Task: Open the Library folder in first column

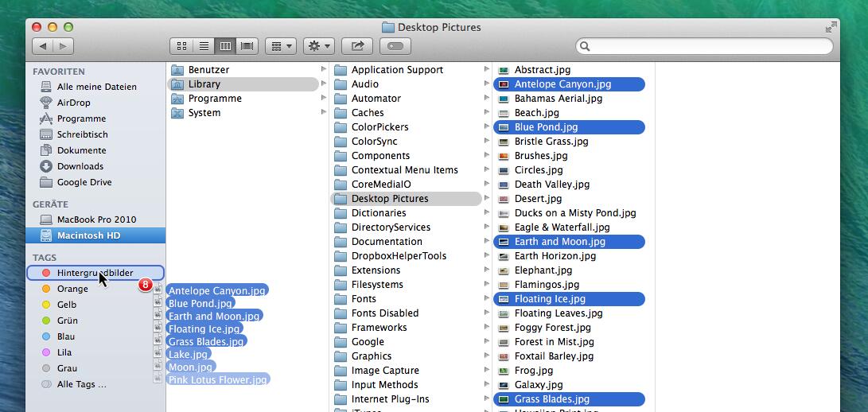Action: [243, 84]
